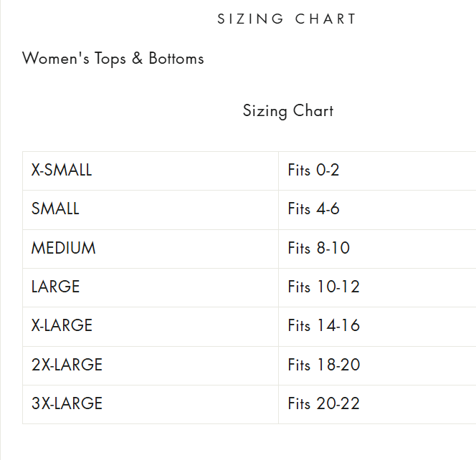Click the "Fits 4-6" cell

pyautogui.click(x=313, y=209)
